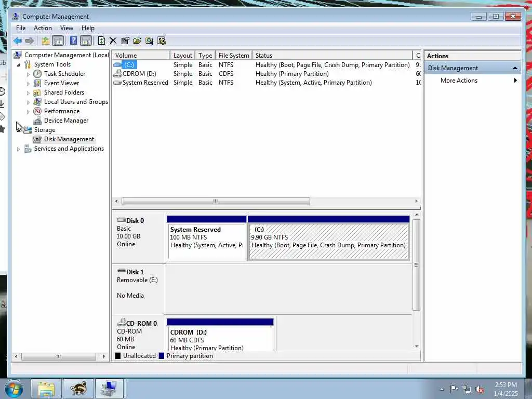The image size is (532, 399).
Task: Expand the Event Viewer tree arrow
Action: 28,84
